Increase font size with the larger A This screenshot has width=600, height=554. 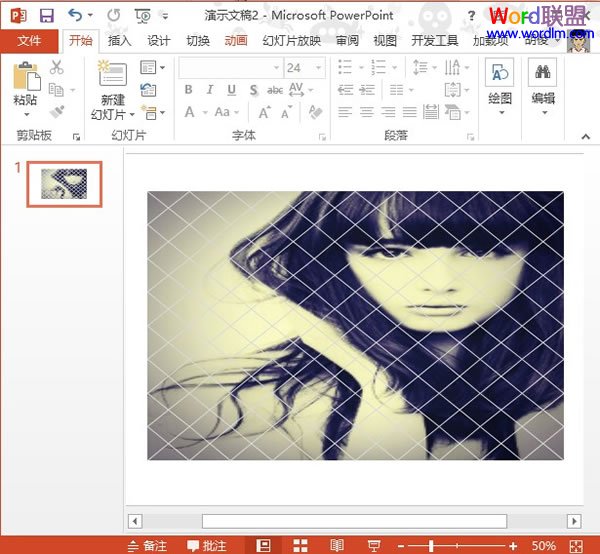coord(264,112)
